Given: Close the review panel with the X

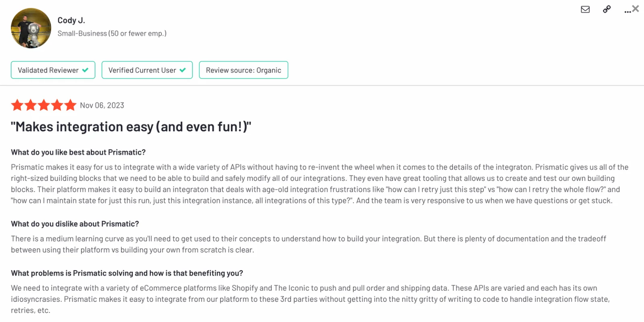Looking at the screenshot, I should [x=636, y=8].
